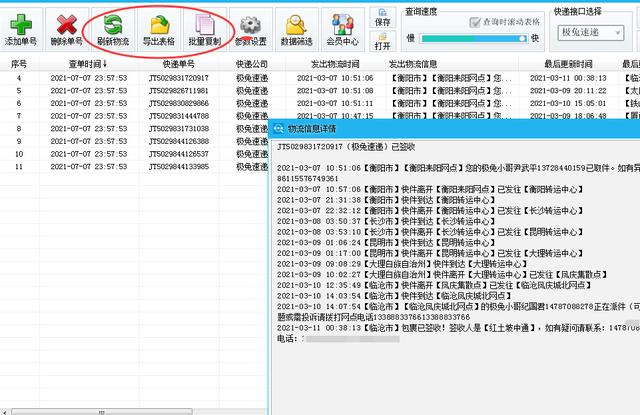Sort by 查单时间 column header
640x415 pixels.
87,64
